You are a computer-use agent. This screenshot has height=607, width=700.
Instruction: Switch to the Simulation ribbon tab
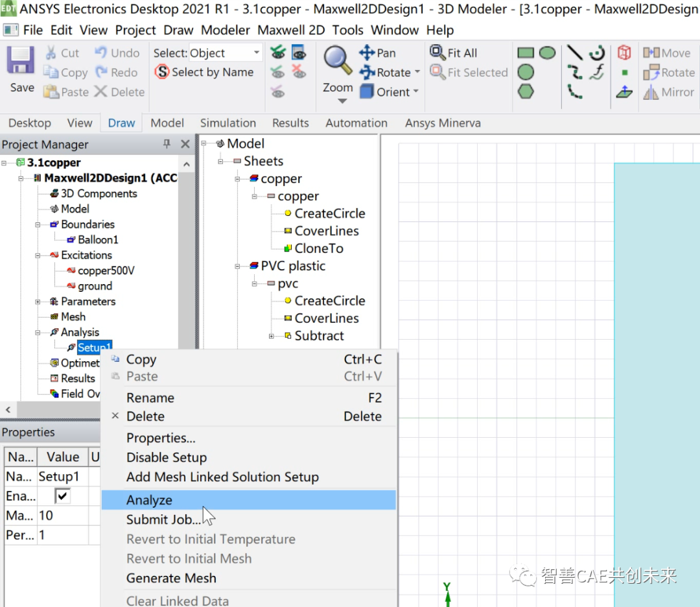[x=227, y=123]
